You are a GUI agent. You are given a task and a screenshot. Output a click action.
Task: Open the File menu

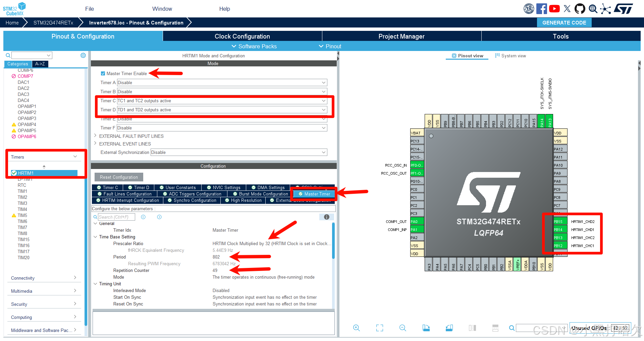point(89,9)
